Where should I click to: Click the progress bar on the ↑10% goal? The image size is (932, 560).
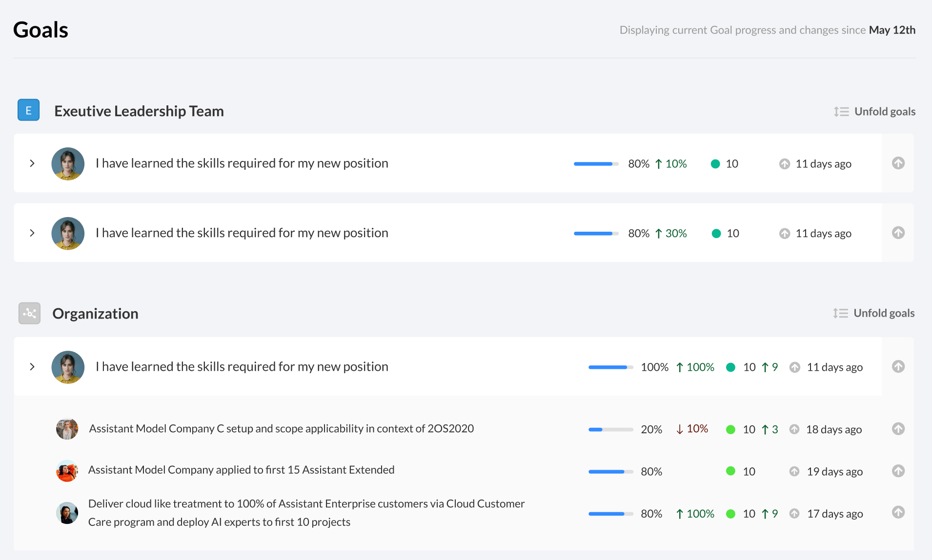(596, 164)
